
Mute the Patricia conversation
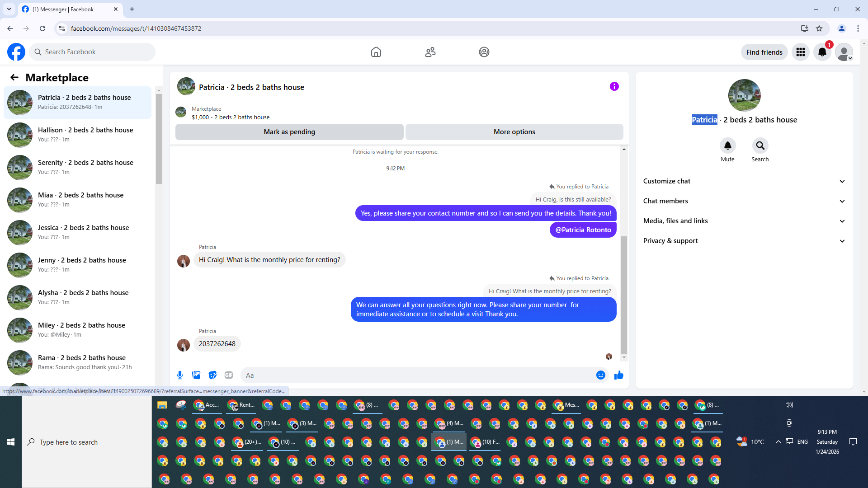727,146
